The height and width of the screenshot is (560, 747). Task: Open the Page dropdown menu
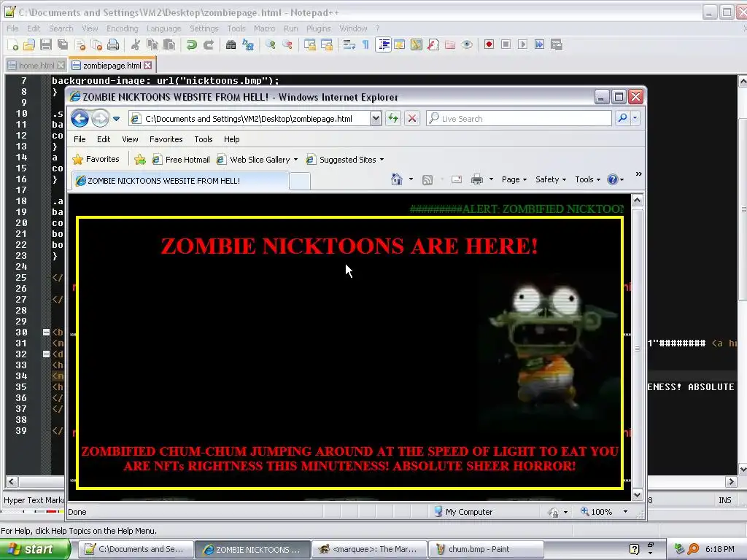[514, 179]
